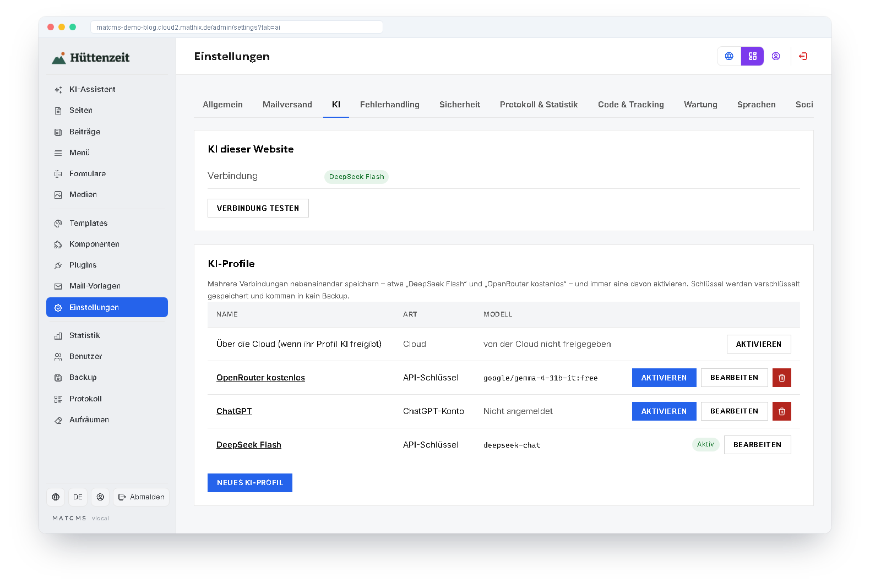870x588 pixels.
Task: Click the red logout icon in header
Action: click(803, 56)
